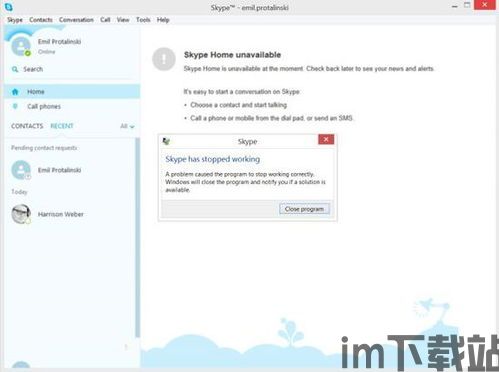Click the green online status indicator

point(28,53)
